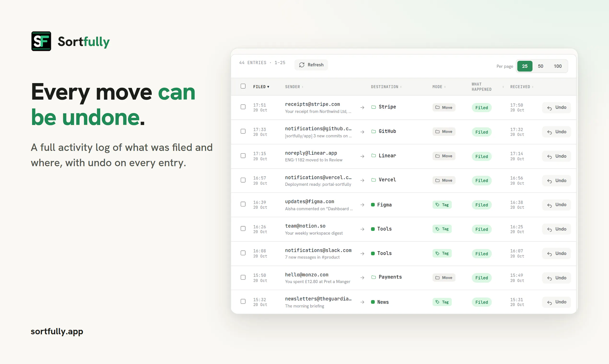The image size is (609, 364).
Task: Set per page to 50
Action: (x=540, y=66)
